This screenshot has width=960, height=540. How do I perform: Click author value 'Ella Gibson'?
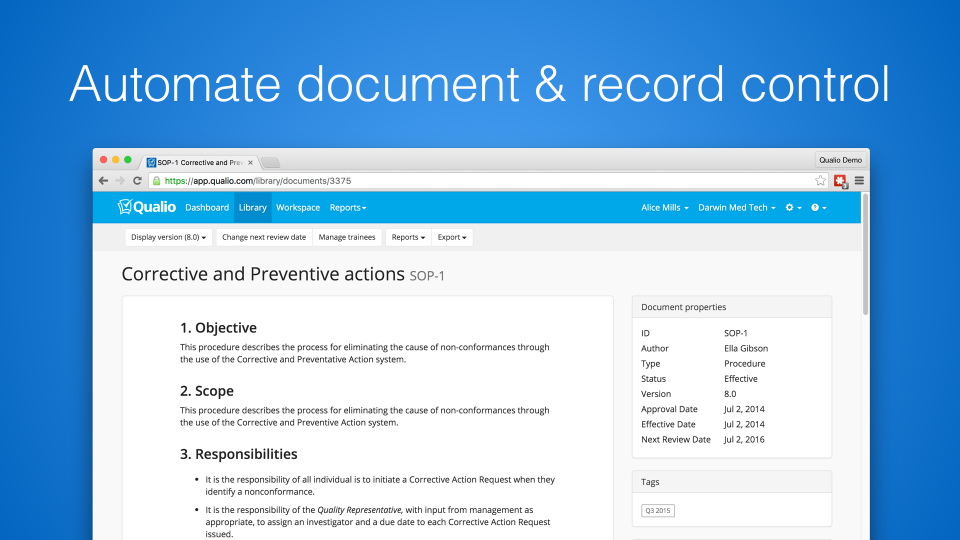tap(746, 348)
